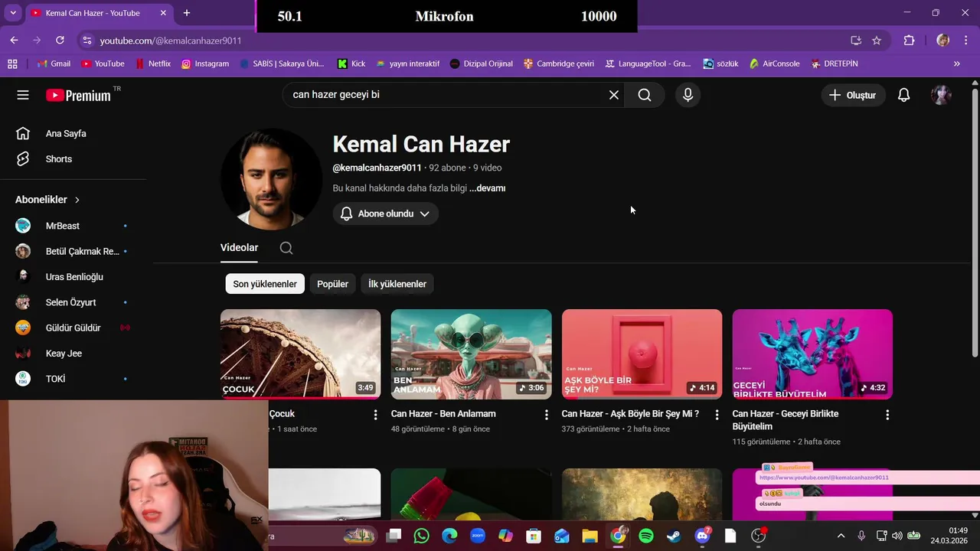The height and width of the screenshot is (551, 980).
Task: Open the Gmail bookmark
Action: tap(54, 64)
